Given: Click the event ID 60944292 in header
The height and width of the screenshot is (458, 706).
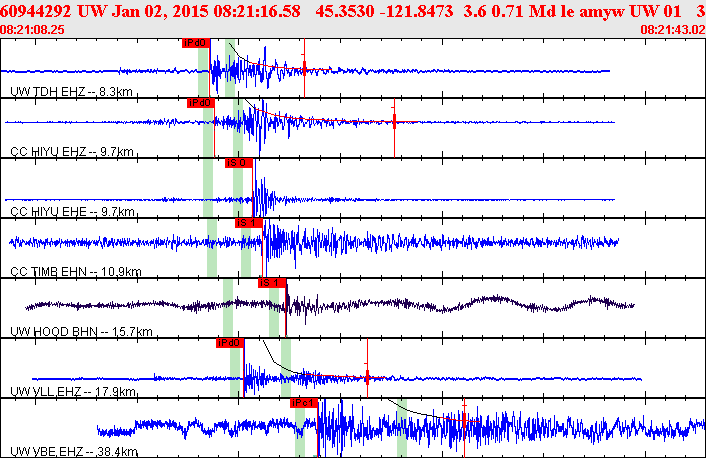Looking at the screenshot, I should click(36, 11).
